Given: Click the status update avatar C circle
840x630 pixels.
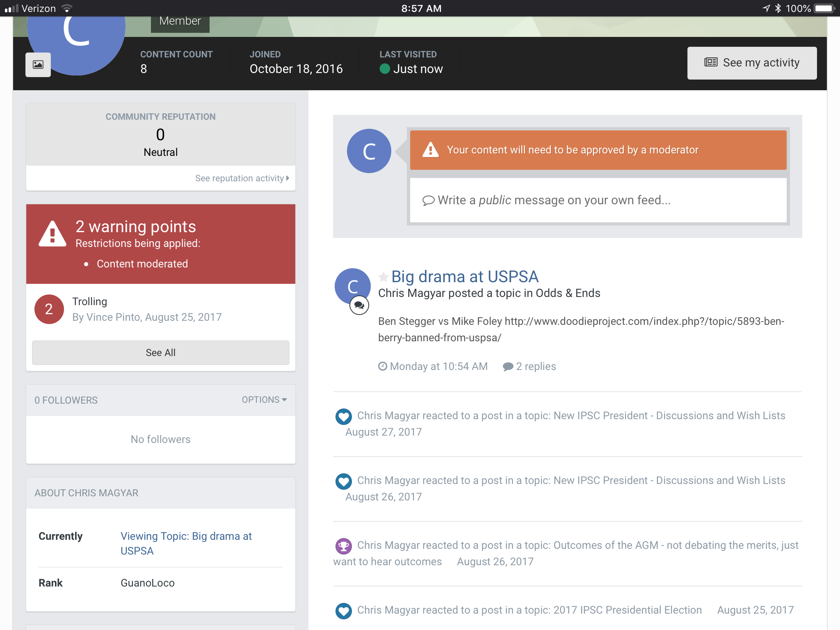Looking at the screenshot, I should coord(369,151).
